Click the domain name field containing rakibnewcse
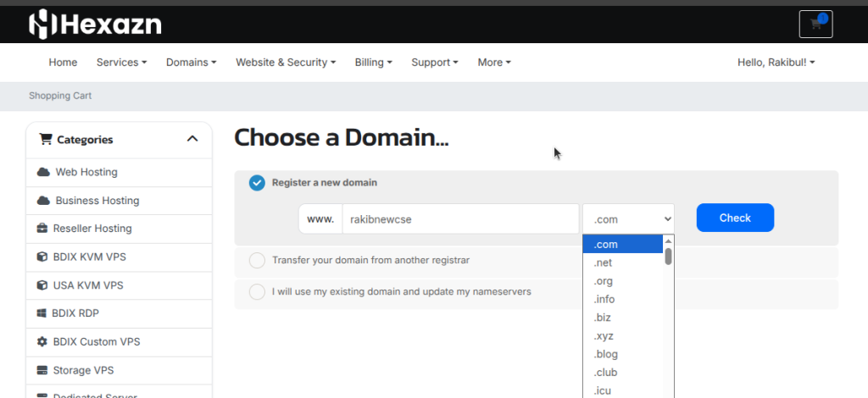This screenshot has height=398, width=868. click(460, 218)
